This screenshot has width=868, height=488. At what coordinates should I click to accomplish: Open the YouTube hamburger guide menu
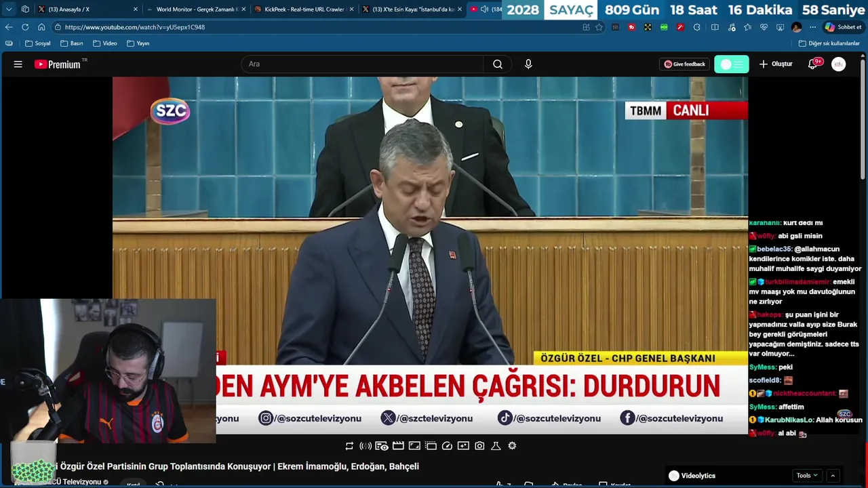(18, 64)
